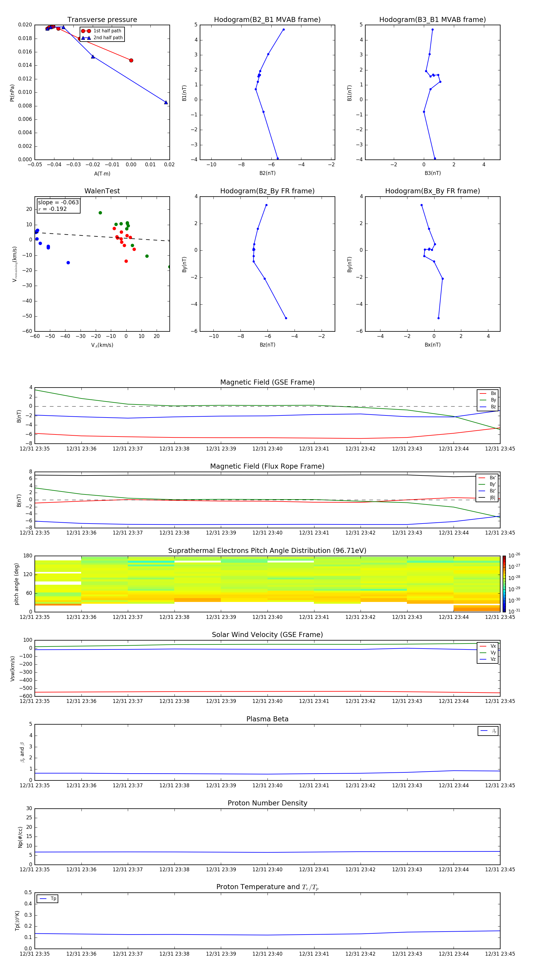
Task: Click 'Solar Wind Velocity (GSE Frame)' title
Action: coord(267,635)
